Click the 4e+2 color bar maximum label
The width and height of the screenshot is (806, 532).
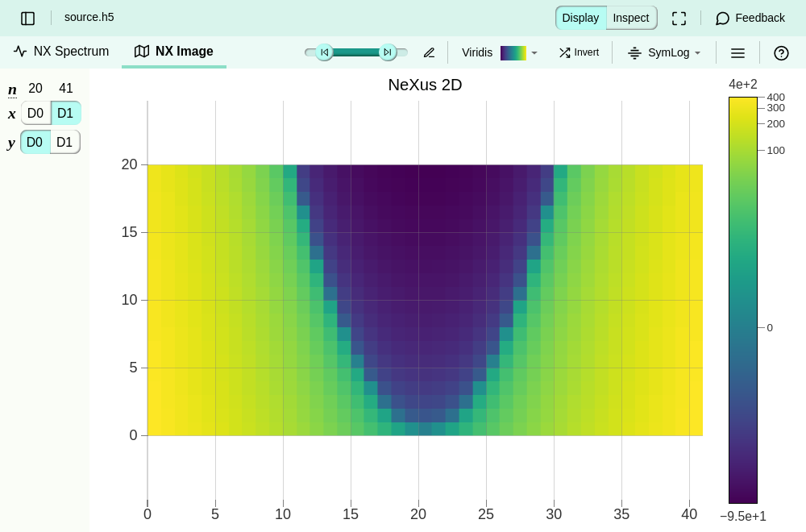point(743,85)
